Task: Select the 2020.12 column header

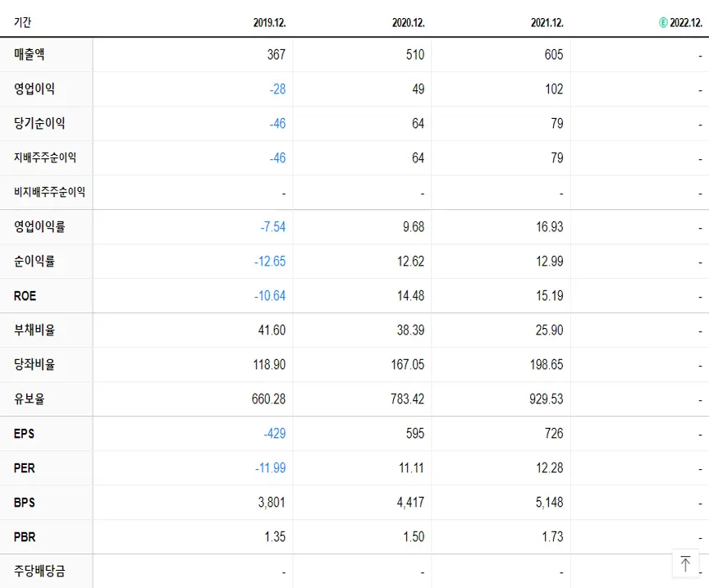Action: tap(409, 22)
